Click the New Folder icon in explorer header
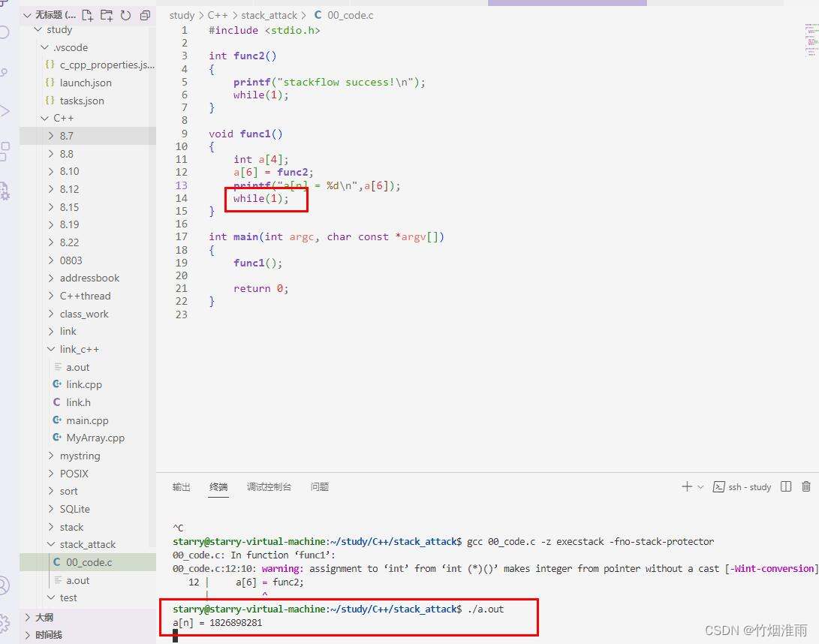This screenshot has height=644, width=819. coord(107,15)
